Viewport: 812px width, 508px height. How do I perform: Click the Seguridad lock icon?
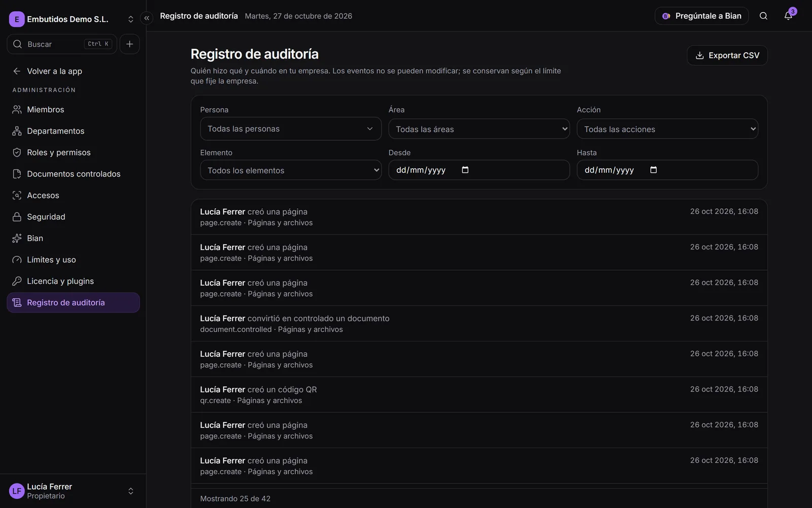(17, 217)
